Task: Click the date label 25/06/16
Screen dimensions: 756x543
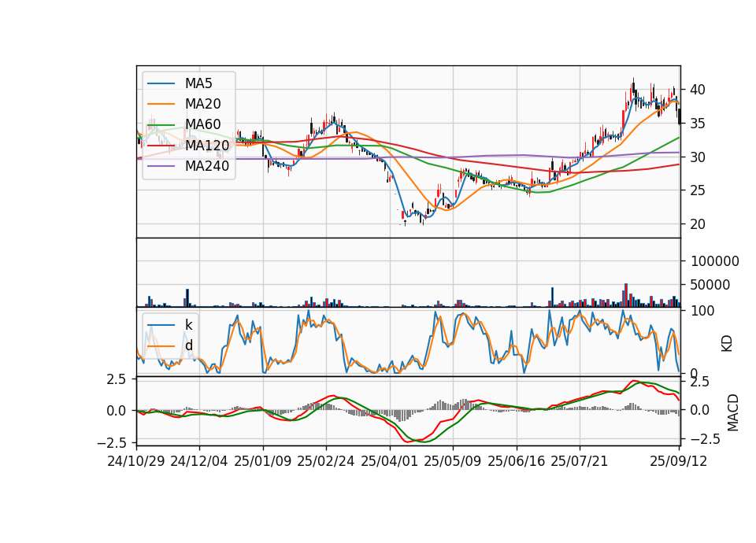Action: click(x=517, y=461)
